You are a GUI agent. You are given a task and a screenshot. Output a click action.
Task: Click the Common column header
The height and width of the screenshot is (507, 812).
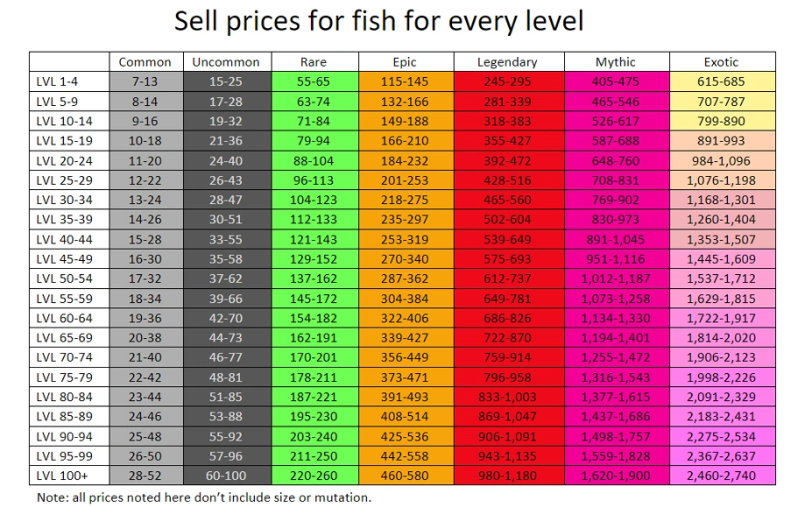pyautogui.click(x=145, y=62)
